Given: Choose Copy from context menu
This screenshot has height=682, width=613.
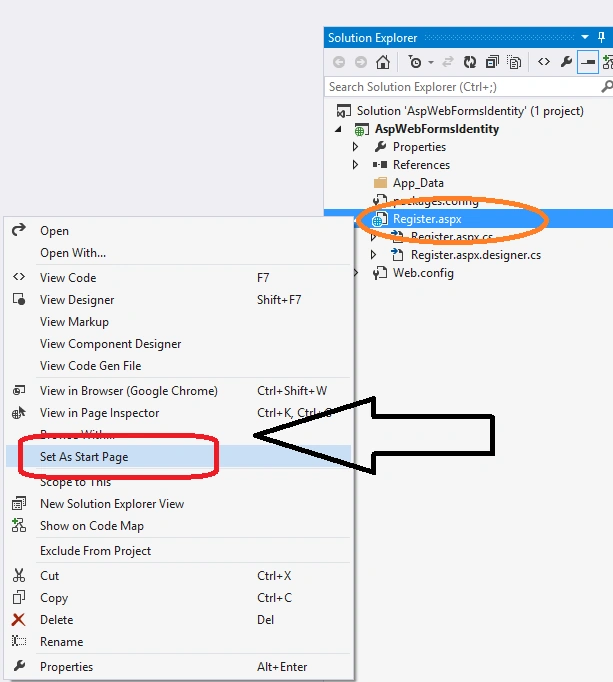Looking at the screenshot, I should point(178,598).
